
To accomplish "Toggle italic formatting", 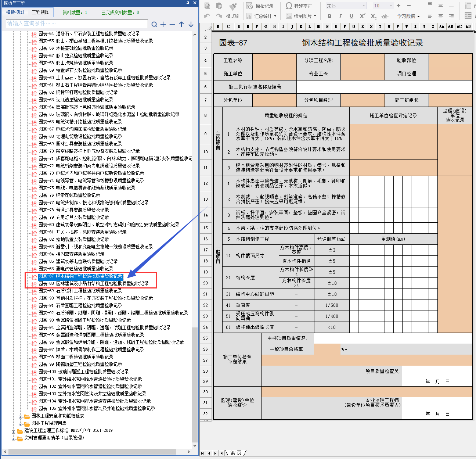I will (340, 16).
